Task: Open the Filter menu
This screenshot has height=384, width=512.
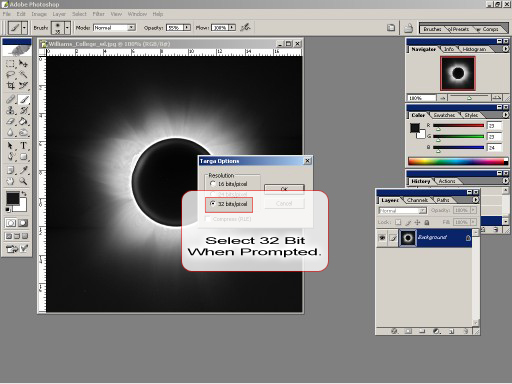Action: (x=98, y=14)
